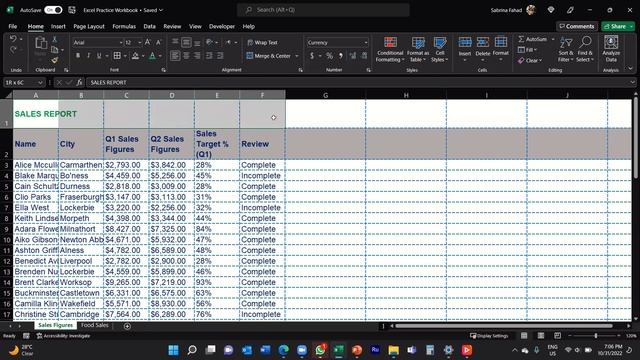Open the Data ribbon tab
Image resolution: width=640 pixels, height=360 pixels.
click(x=149, y=27)
